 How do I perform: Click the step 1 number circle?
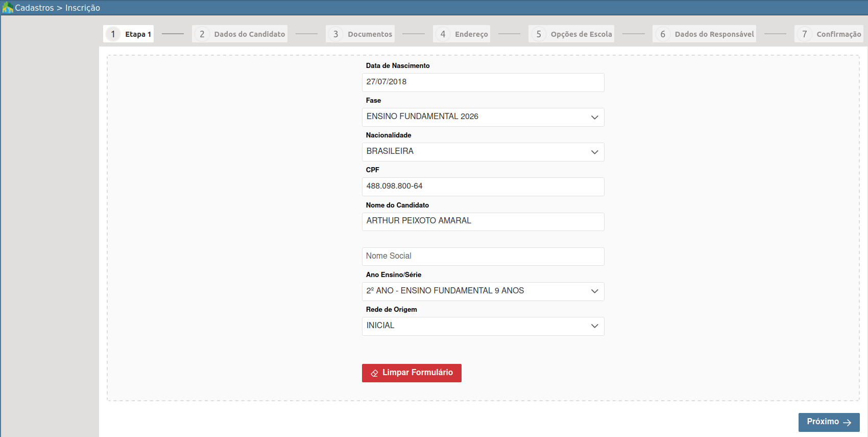(113, 34)
